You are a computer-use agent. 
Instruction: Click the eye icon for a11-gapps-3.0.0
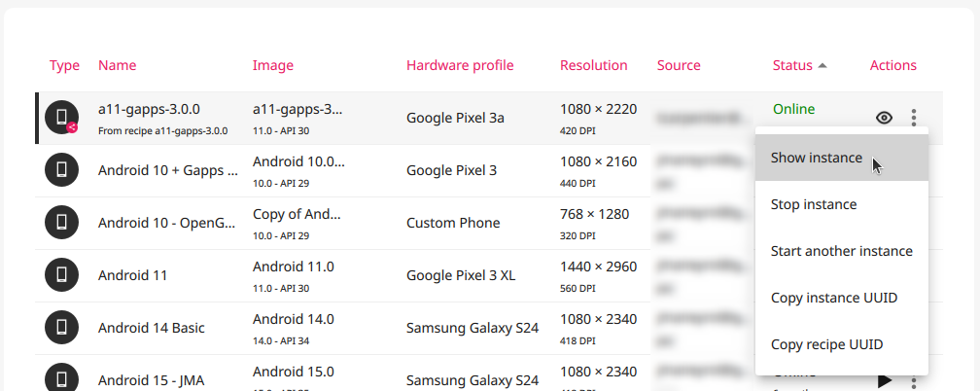884,118
